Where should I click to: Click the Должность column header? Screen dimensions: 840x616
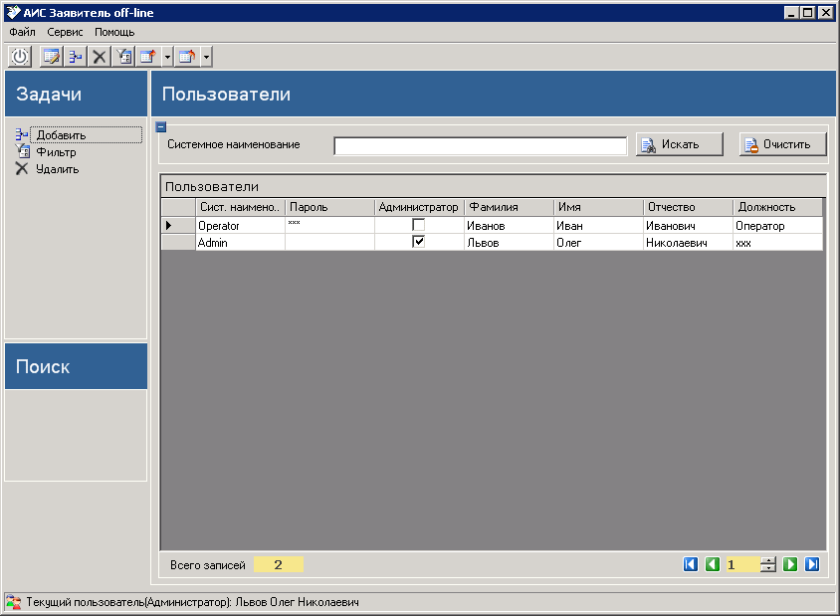tap(777, 207)
